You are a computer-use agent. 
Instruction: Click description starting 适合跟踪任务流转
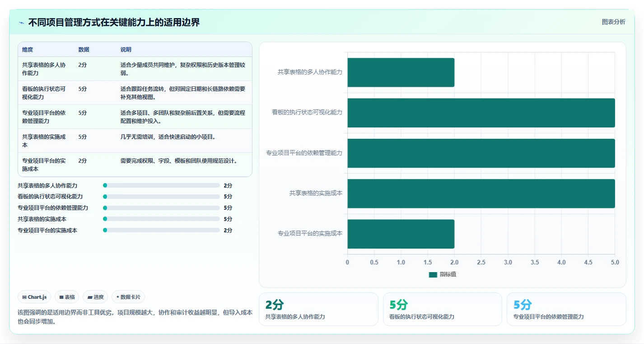(x=183, y=93)
